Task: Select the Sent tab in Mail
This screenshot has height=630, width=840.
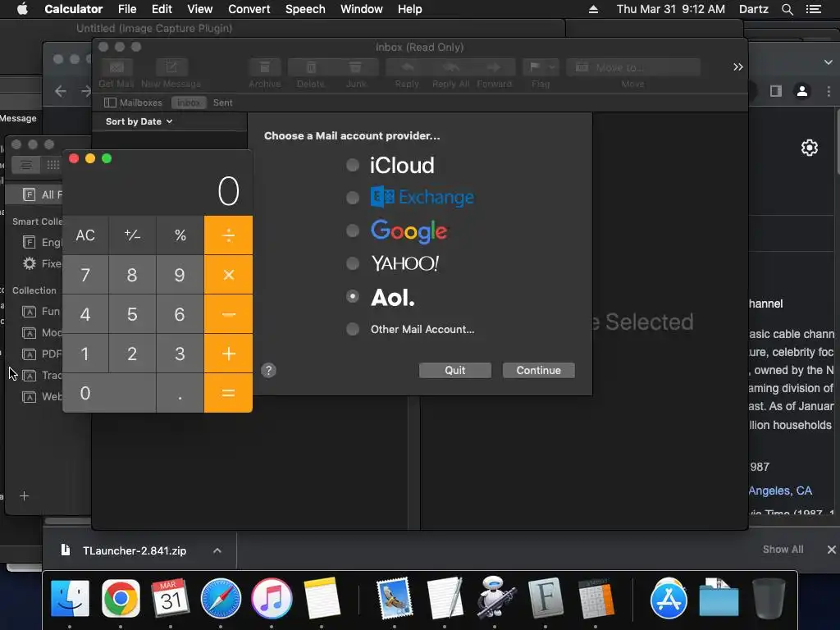Action: click(223, 103)
